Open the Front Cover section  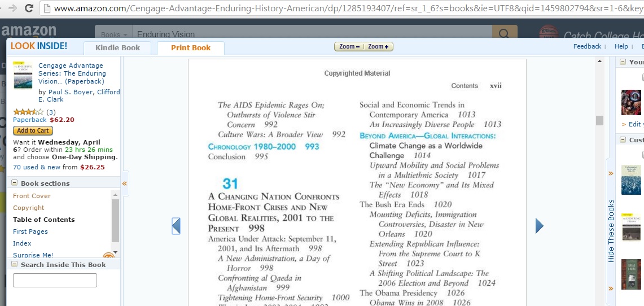pos(32,196)
